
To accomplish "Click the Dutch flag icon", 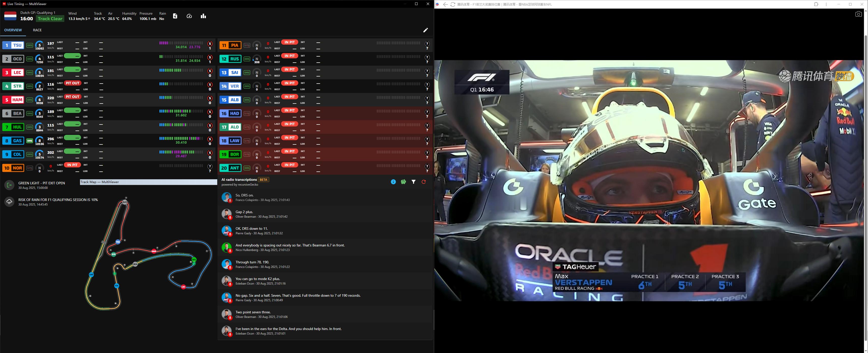I will coord(10,16).
